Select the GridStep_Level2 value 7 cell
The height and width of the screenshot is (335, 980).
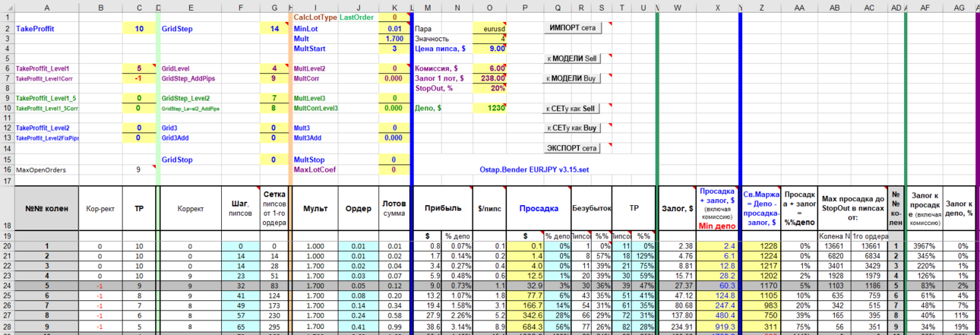coord(274,98)
